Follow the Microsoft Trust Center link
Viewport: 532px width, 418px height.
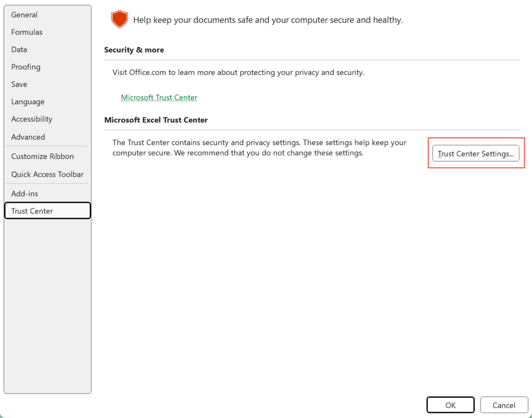click(x=159, y=97)
